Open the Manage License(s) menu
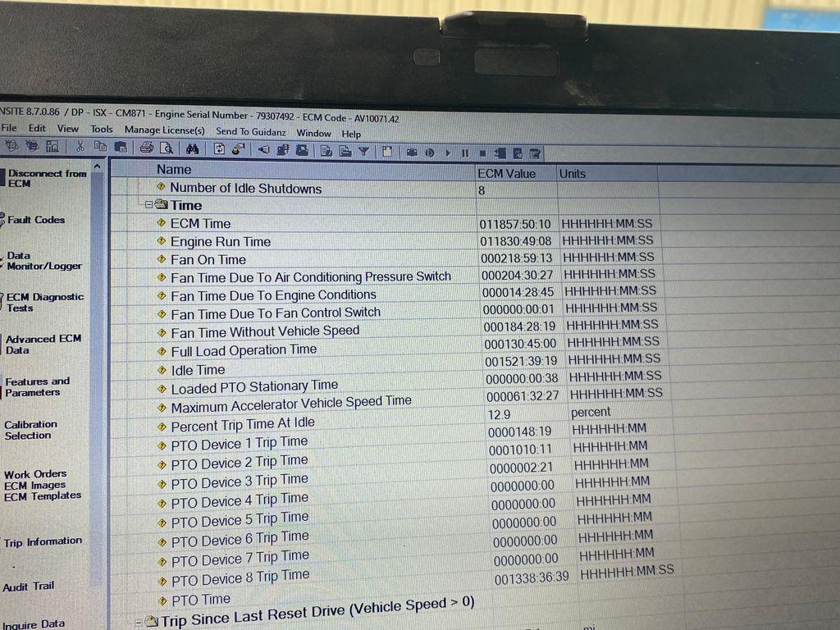The width and height of the screenshot is (840, 630). click(x=164, y=130)
